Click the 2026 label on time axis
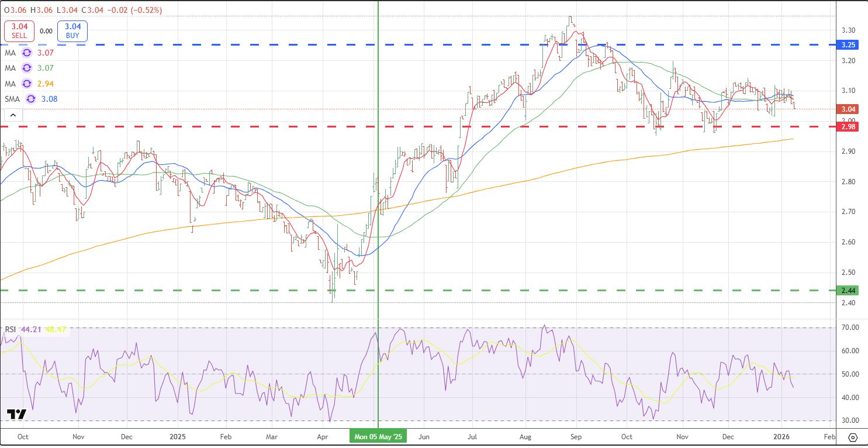The height and width of the screenshot is (448, 868). point(782,437)
